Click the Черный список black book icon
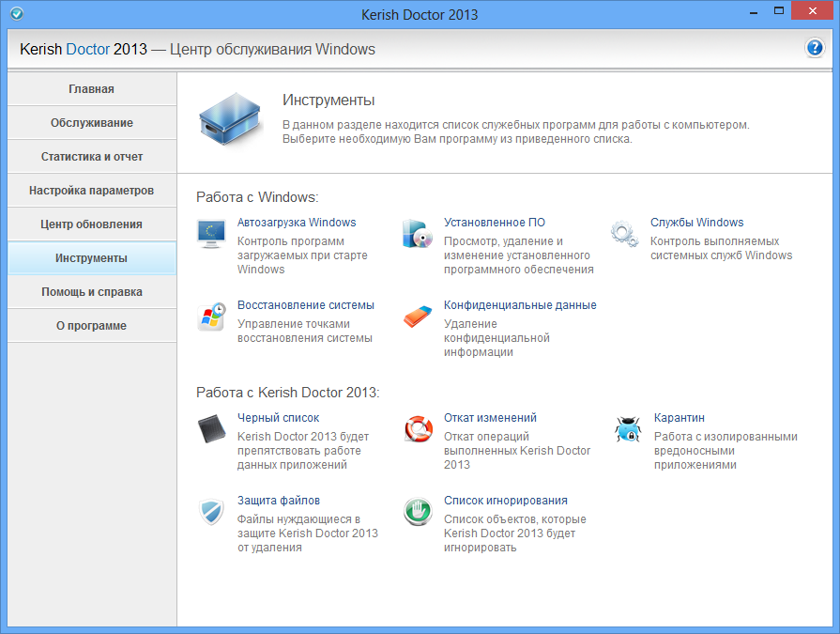 (x=211, y=428)
